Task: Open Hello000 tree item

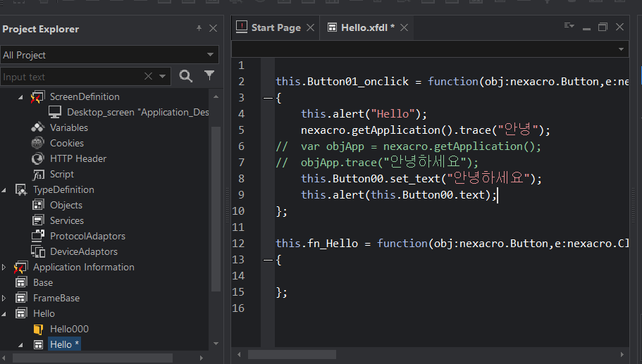Action: coord(69,329)
